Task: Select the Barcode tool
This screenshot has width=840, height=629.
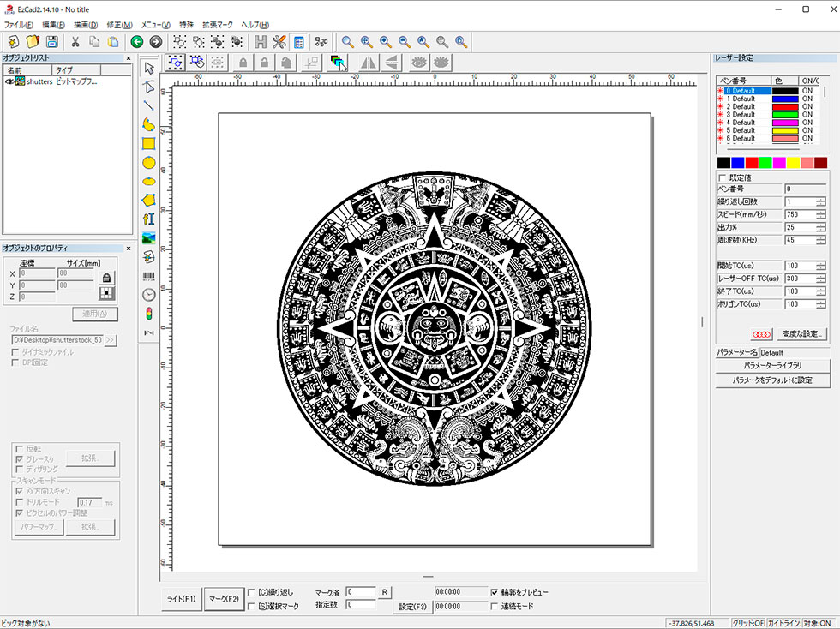Action: (149, 276)
